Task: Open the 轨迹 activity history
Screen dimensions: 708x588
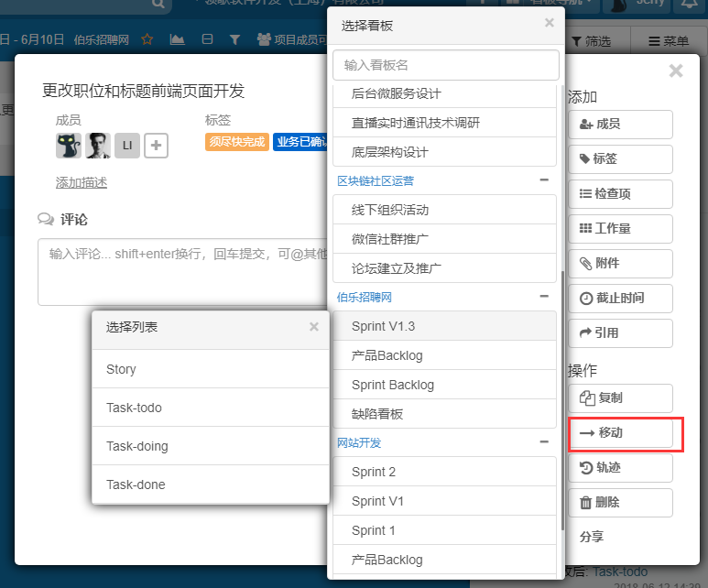Action: (620, 468)
